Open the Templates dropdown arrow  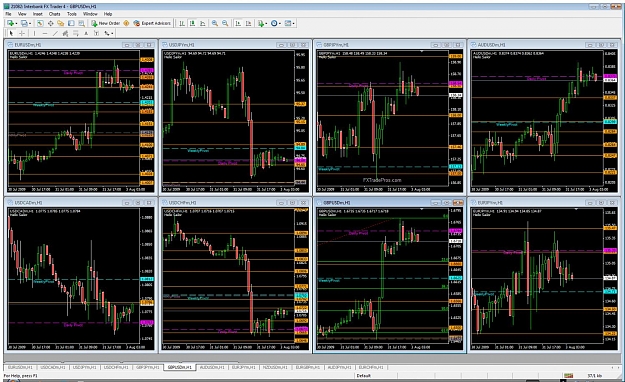[294, 24]
